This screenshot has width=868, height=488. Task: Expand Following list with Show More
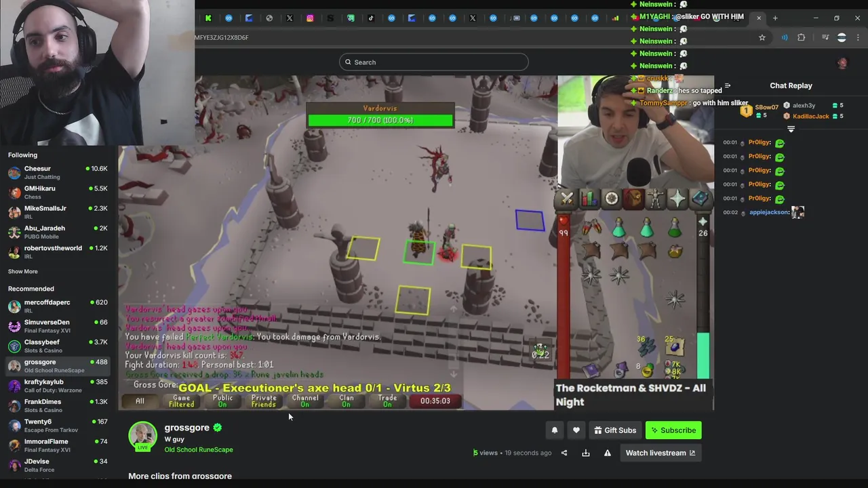click(23, 272)
